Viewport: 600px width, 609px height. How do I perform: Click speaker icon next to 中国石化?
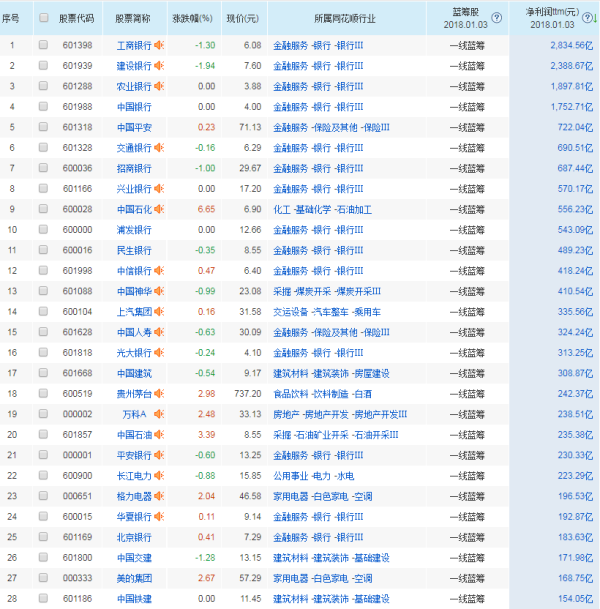click(x=159, y=209)
